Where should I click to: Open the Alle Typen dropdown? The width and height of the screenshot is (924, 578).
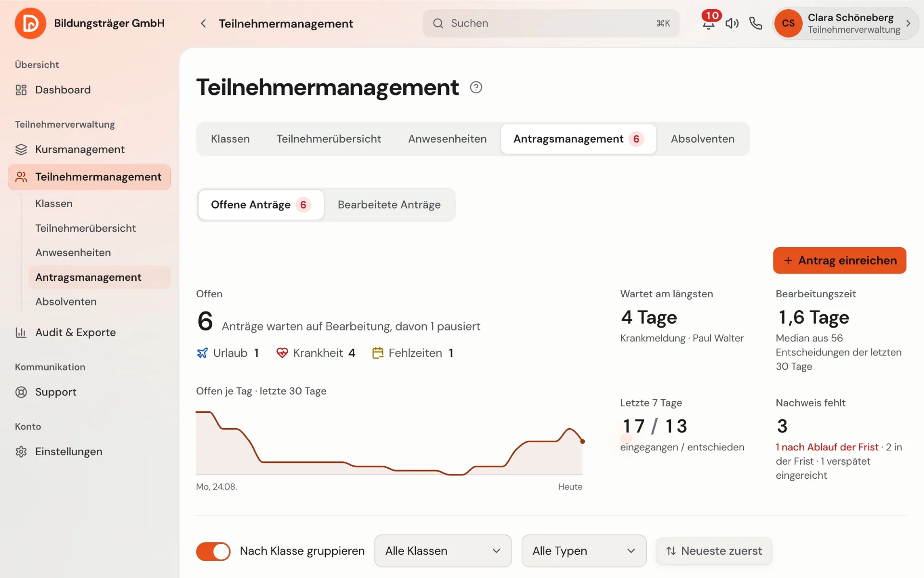584,551
